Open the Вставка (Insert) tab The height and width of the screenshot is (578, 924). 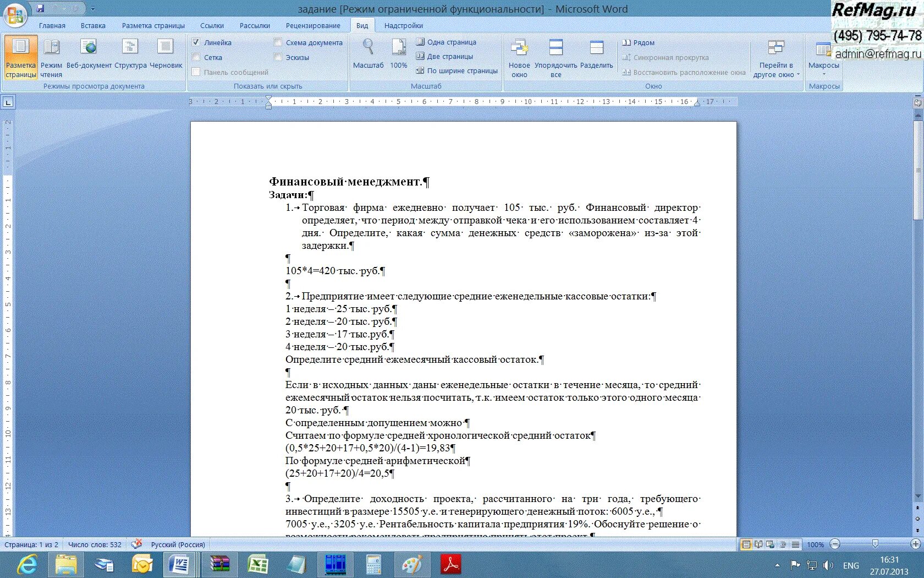[x=93, y=25]
